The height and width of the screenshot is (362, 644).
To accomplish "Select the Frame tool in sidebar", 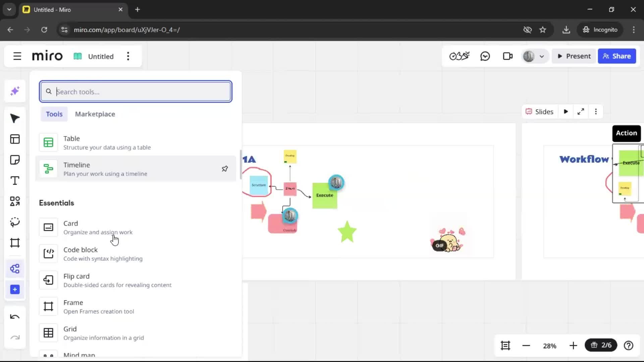I will point(15,243).
